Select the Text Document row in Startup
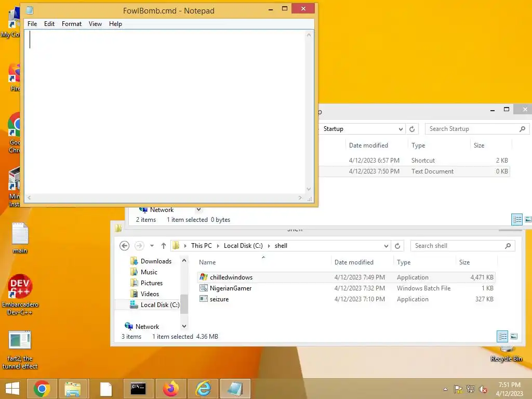The image size is (532, 399). coord(414,171)
